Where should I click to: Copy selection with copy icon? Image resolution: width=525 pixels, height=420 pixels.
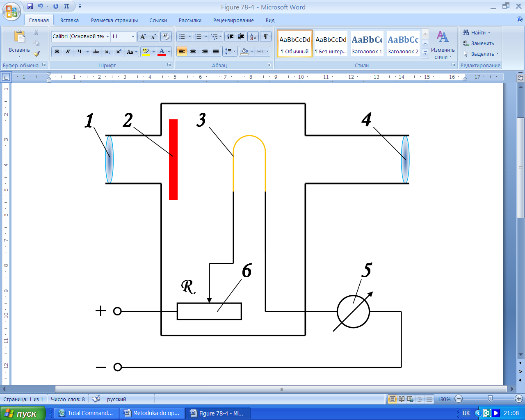(37, 43)
